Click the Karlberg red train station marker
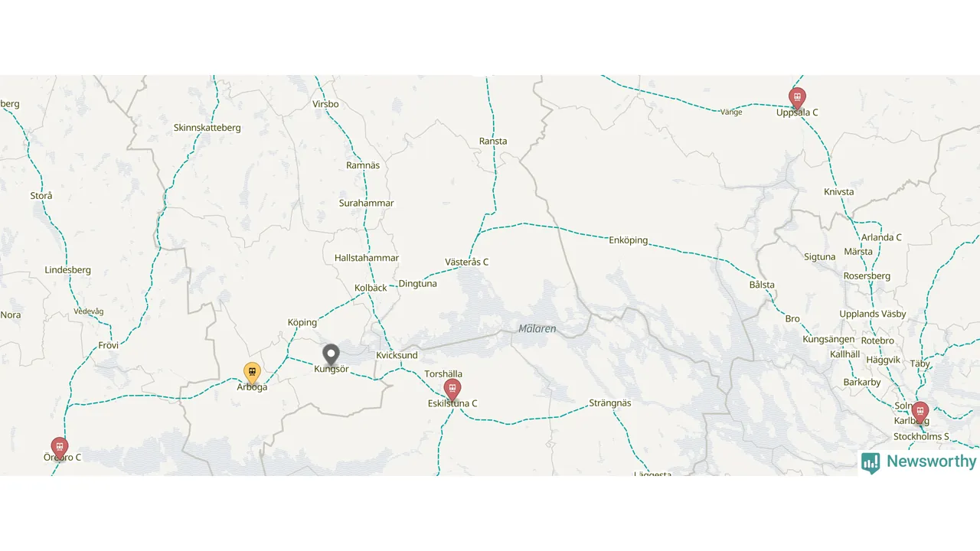 point(920,412)
